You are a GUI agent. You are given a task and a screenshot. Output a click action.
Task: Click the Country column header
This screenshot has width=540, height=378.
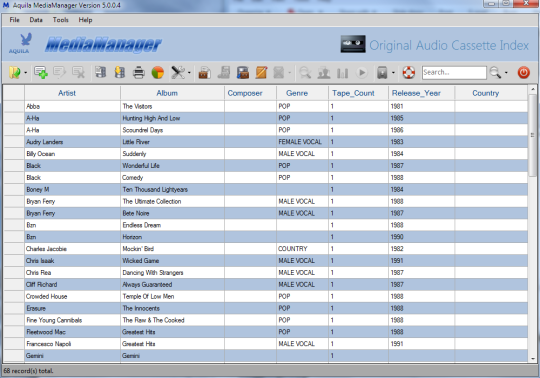click(491, 93)
